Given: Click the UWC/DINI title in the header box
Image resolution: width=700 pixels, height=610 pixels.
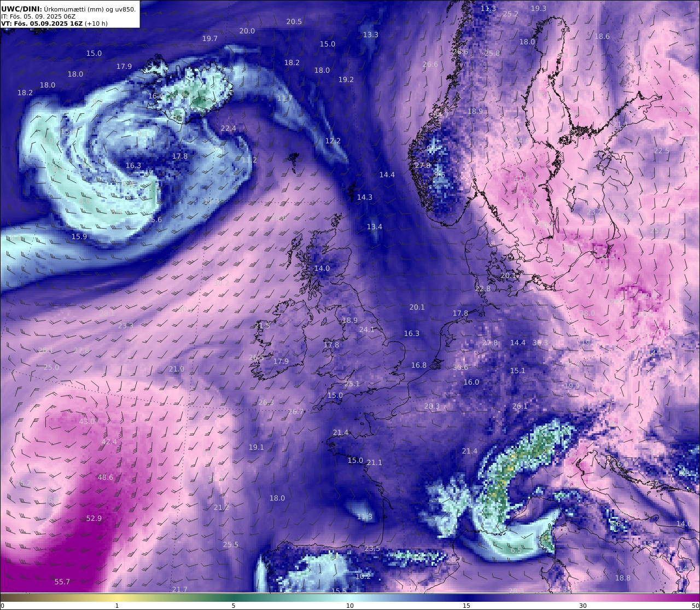Looking at the screenshot, I should pyautogui.click(x=21, y=9).
